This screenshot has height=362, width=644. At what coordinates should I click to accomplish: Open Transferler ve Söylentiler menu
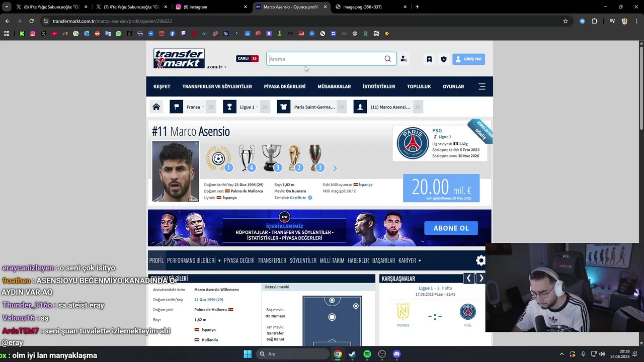[217, 86]
